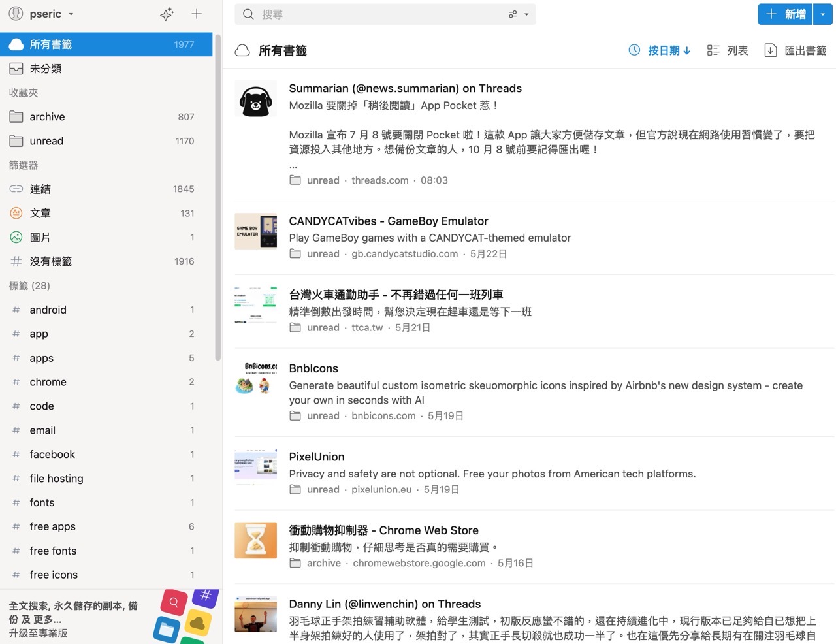Image resolution: width=836 pixels, height=644 pixels.
Task: Open the PixelUnion bookmark title
Action: 317,457
